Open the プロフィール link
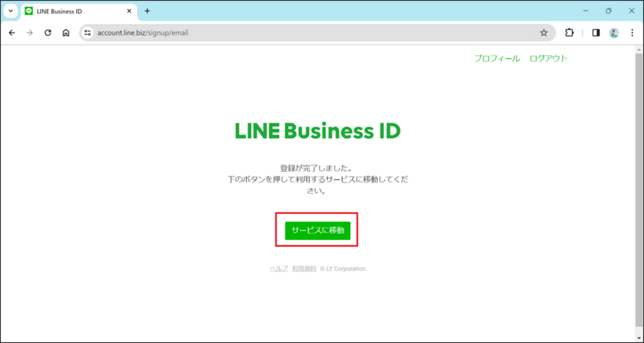 coord(497,59)
